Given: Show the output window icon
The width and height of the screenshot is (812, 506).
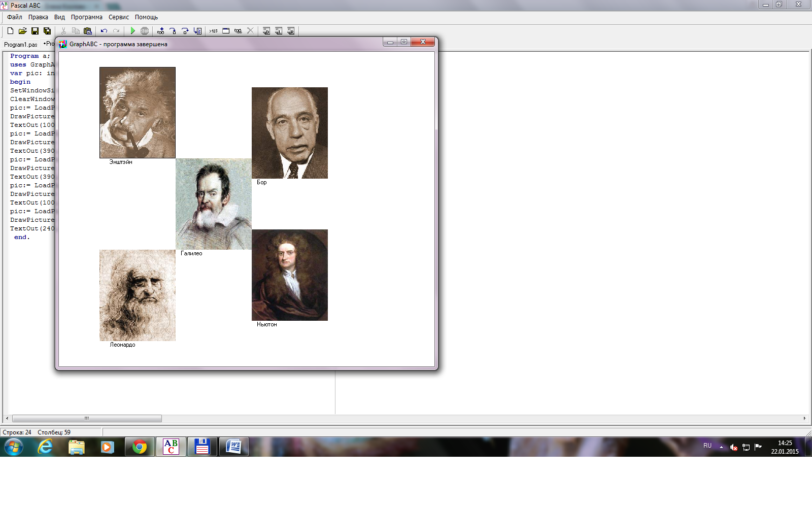Looking at the screenshot, I should 226,31.
